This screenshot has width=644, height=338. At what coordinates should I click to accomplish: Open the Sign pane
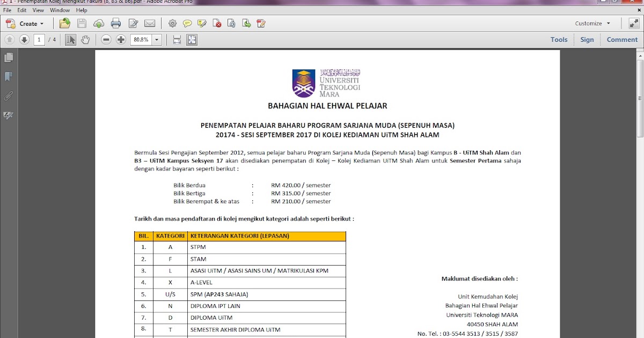(x=587, y=40)
